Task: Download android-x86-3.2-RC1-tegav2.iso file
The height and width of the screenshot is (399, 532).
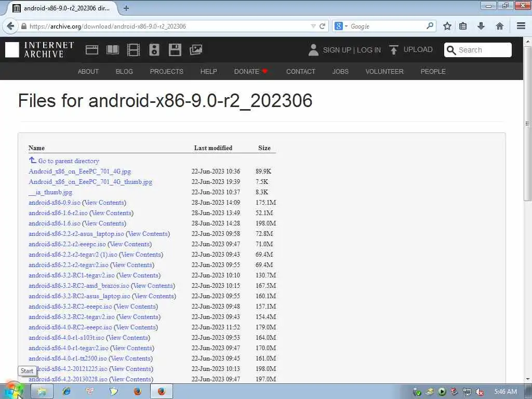Action: tap(72, 275)
